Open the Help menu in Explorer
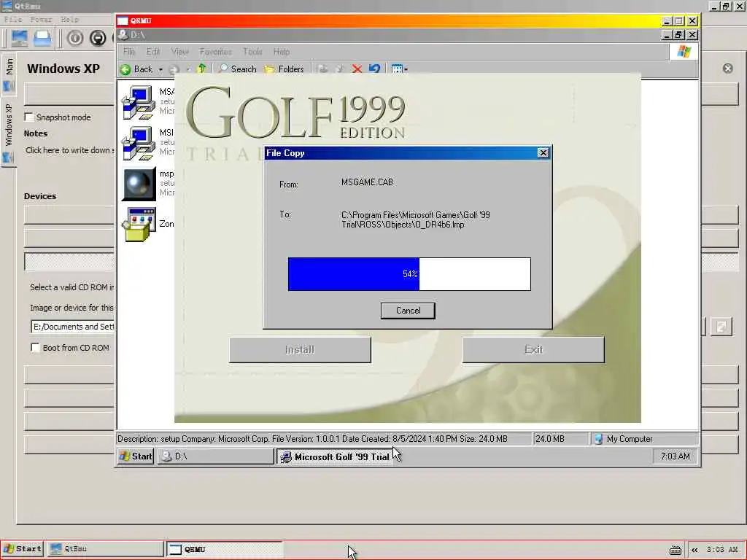747x560 pixels. click(x=282, y=52)
